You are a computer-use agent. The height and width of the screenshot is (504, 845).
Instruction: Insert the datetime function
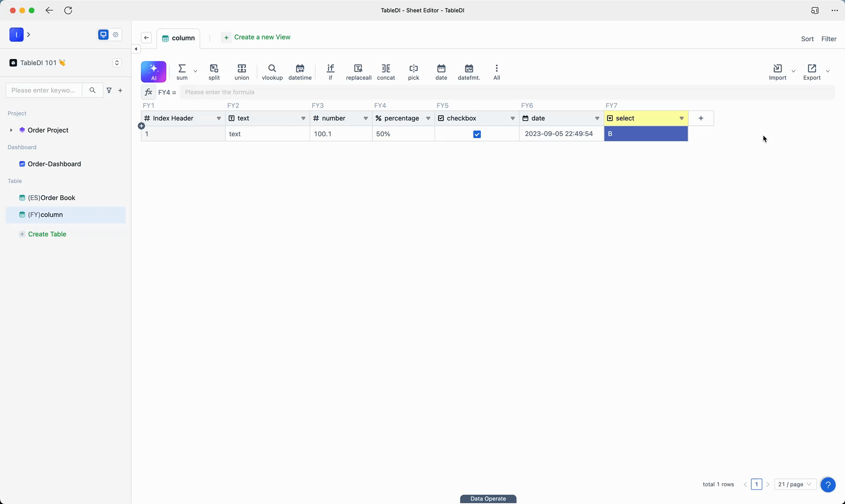(300, 72)
